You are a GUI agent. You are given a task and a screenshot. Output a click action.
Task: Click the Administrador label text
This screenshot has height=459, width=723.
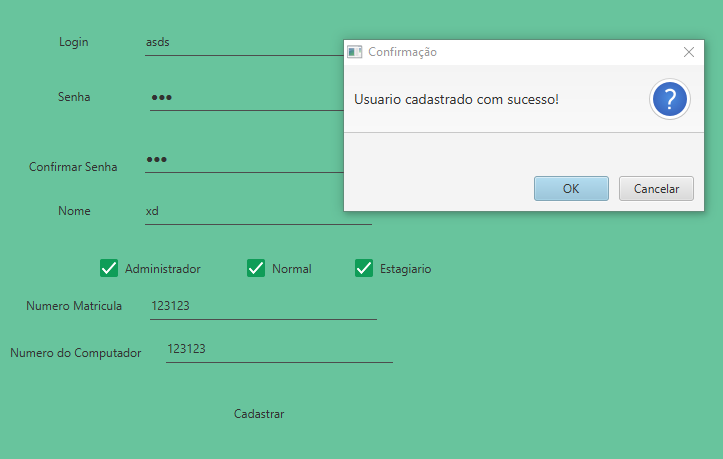click(162, 269)
